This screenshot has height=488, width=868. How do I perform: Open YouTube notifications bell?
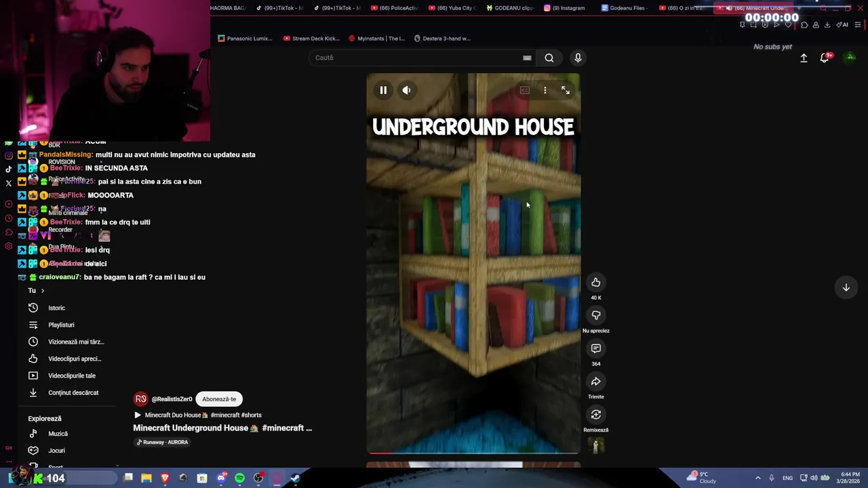pyautogui.click(x=825, y=58)
